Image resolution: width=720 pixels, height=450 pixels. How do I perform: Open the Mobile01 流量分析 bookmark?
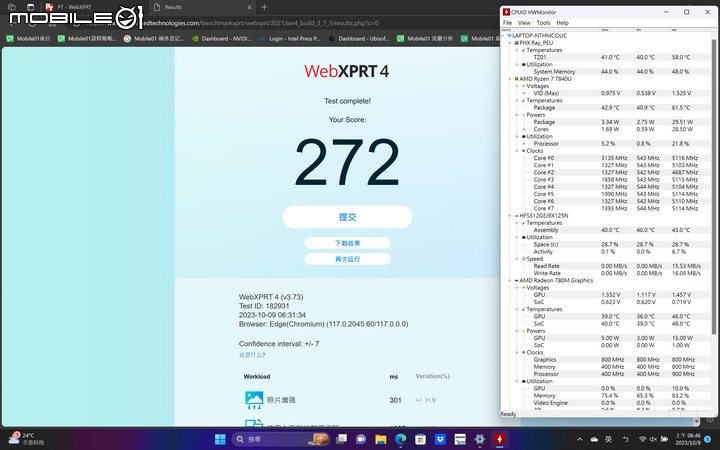tap(425, 39)
